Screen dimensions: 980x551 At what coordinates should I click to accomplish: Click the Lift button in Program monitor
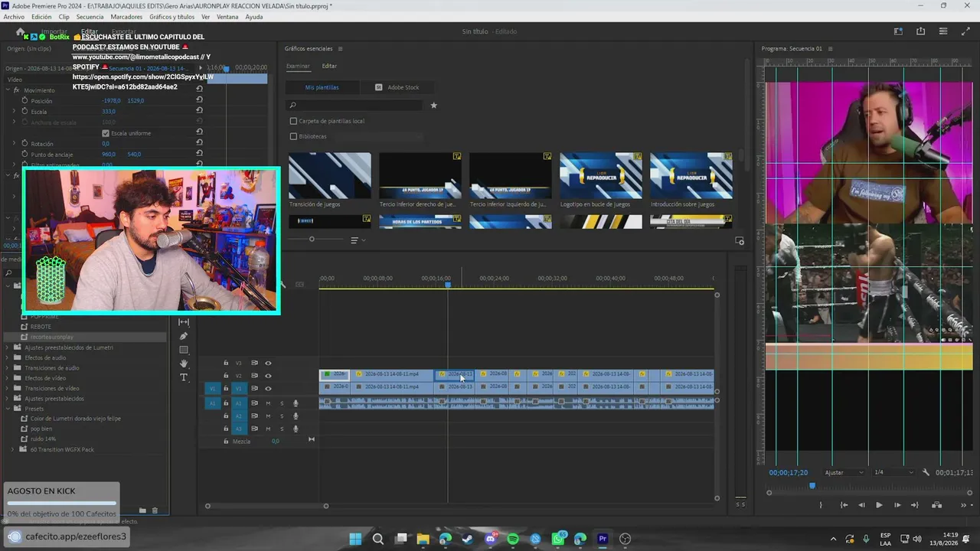[x=936, y=505]
